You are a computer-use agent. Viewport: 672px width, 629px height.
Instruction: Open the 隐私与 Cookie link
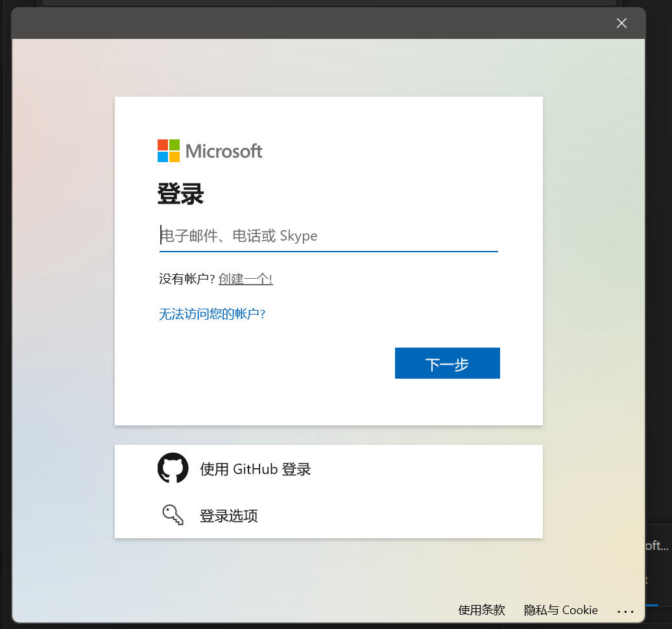pos(560,610)
